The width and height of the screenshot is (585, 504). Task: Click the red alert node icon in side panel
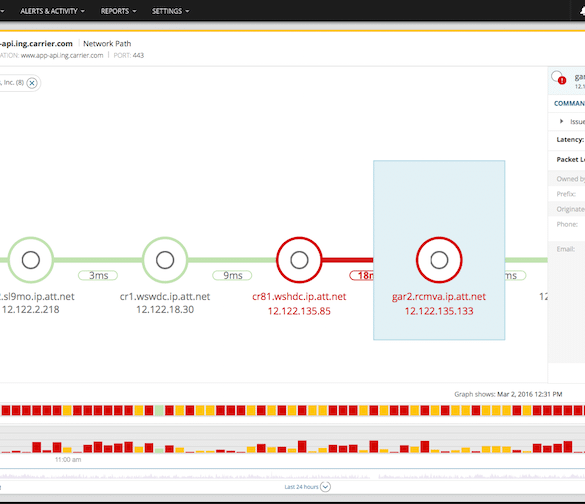point(559,78)
